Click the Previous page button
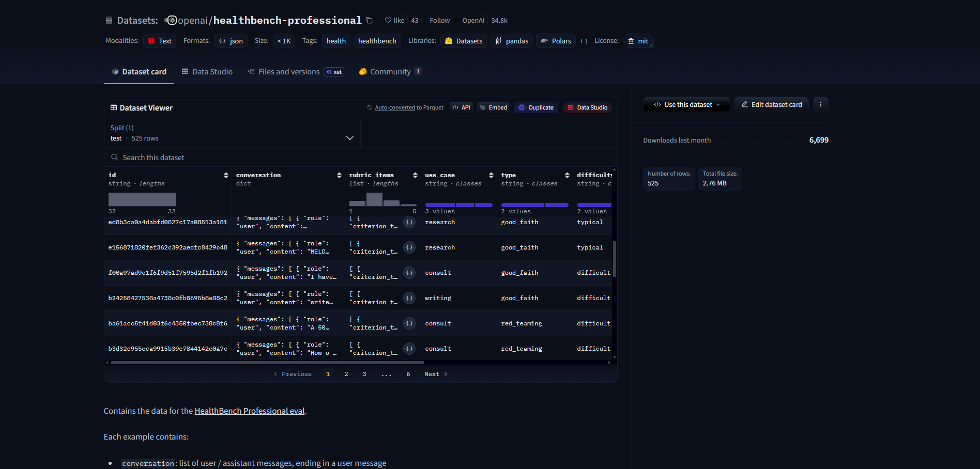980x469 pixels. pyautogui.click(x=293, y=374)
